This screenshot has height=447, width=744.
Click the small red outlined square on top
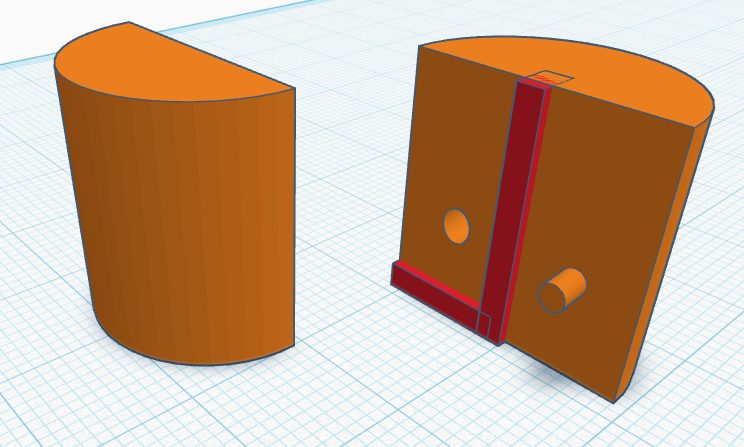551,78
